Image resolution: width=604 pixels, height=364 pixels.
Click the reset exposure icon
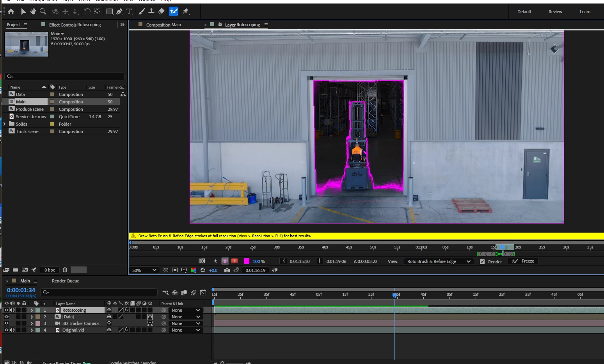[203, 270]
